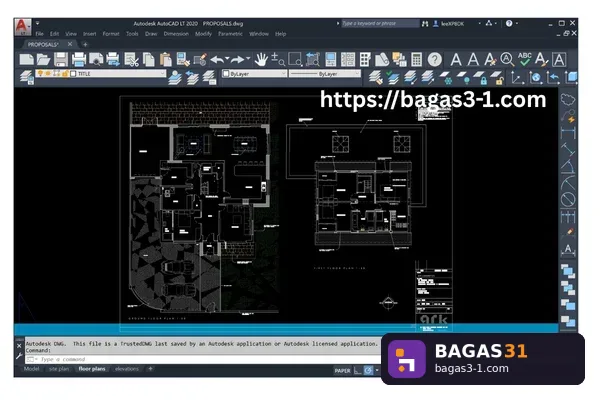Toggle ortho mode status bar icon

[x=357, y=371]
